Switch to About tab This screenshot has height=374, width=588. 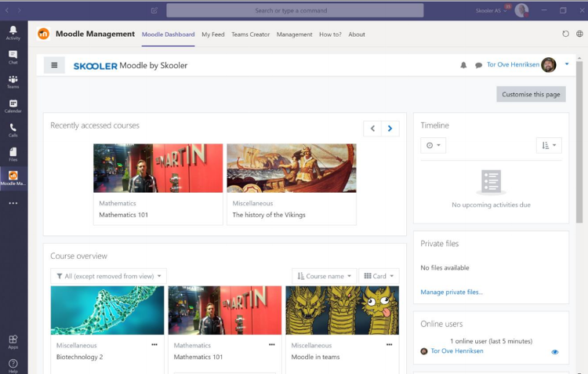click(357, 34)
